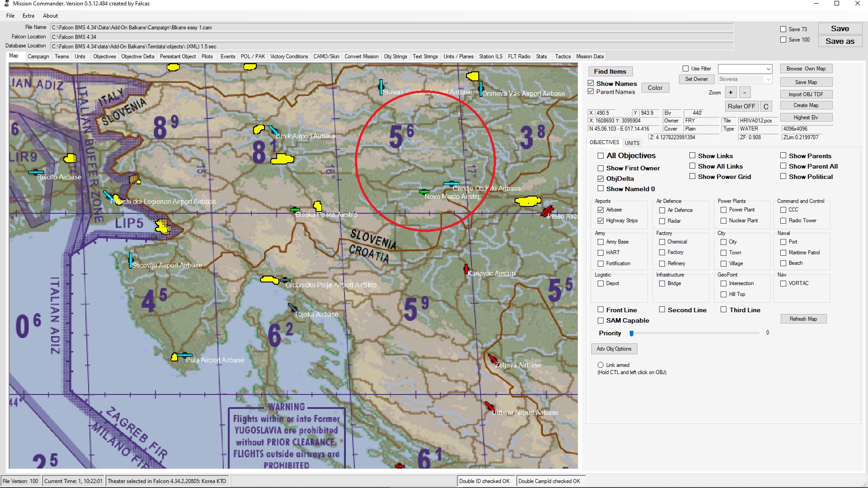The width and height of the screenshot is (868, 488).
Task: Select the Brnik Airport Airbase marker
Action: click(274, 130)
